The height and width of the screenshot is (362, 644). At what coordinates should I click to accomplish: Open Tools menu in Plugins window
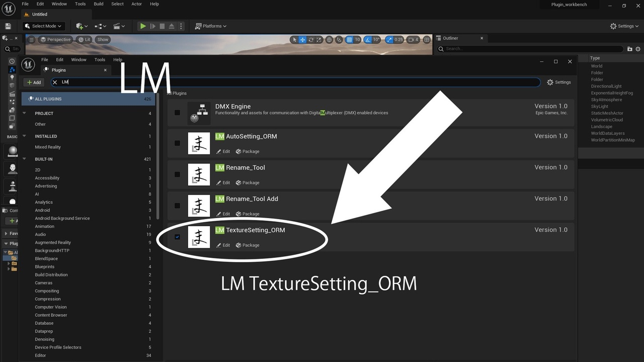[100, 59]
